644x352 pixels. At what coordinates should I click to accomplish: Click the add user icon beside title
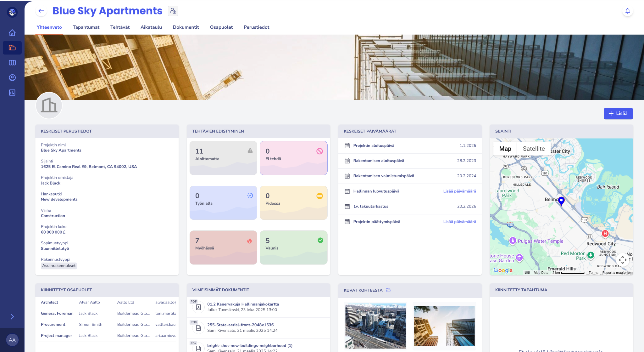[173, 11]
